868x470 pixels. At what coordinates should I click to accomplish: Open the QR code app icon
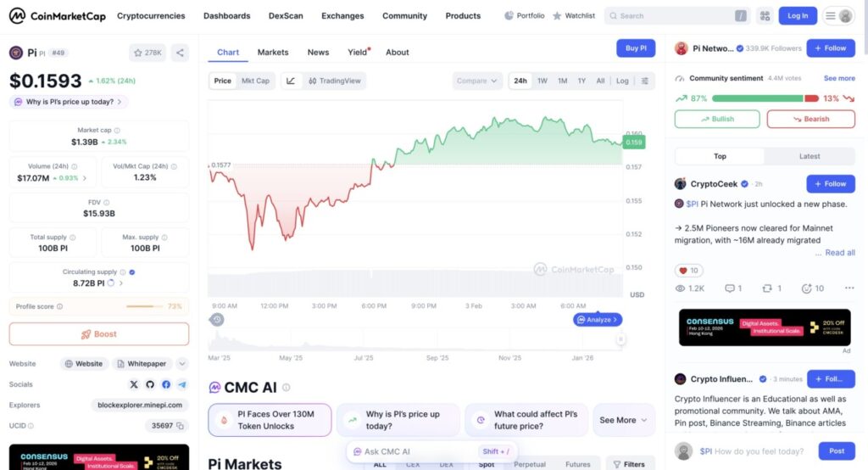[x=765, y=15]
